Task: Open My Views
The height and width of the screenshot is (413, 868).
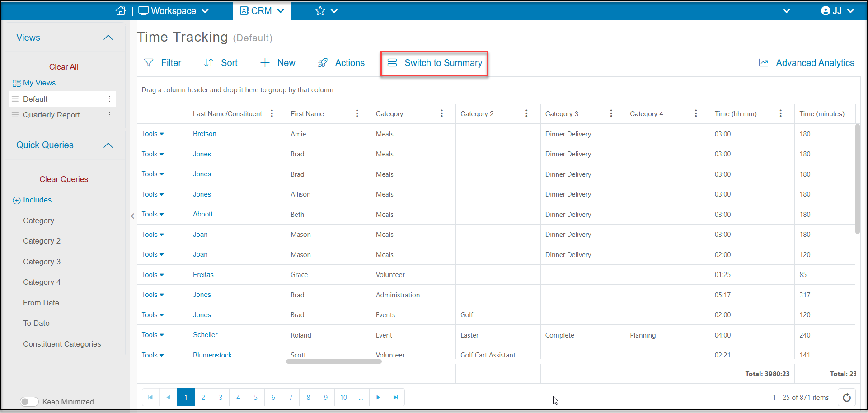Action: coord(34,83)
